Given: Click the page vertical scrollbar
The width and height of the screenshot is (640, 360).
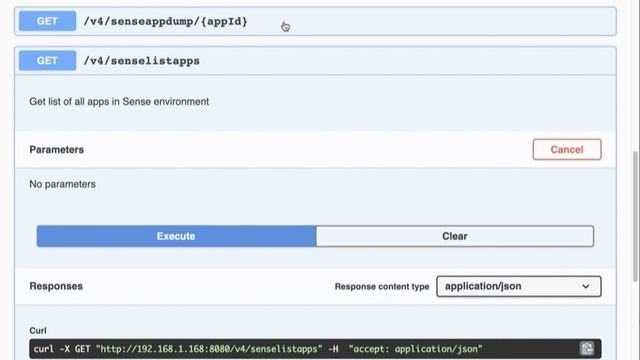Looking at the screenshot, I should pos(635,216).
